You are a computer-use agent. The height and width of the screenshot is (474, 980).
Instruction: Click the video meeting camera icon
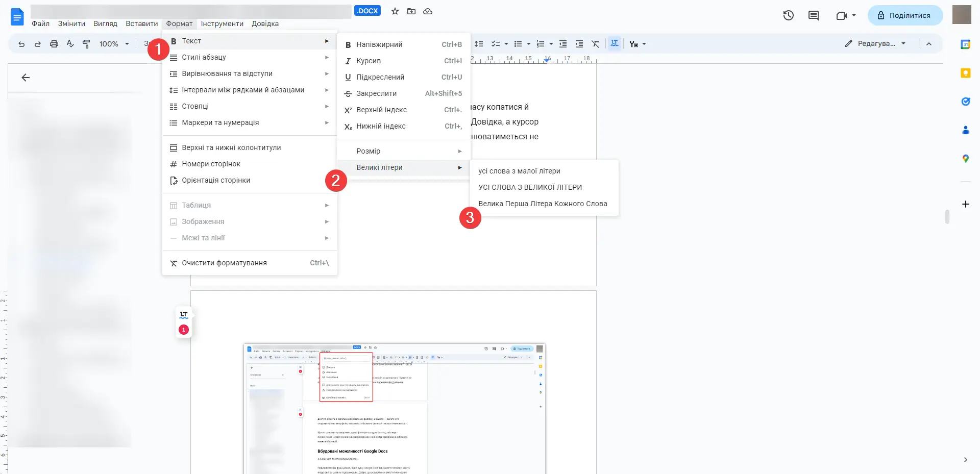pyautogui.click(x=841, y=15)
